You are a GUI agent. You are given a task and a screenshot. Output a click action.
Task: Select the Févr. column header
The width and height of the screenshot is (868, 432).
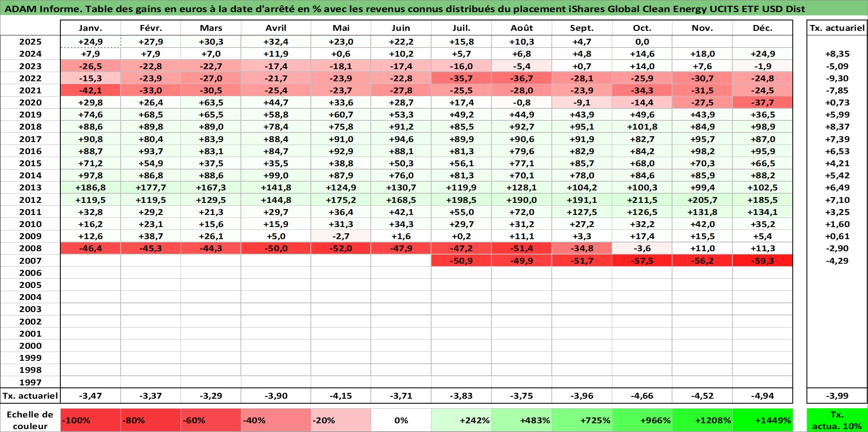[151, 28]
